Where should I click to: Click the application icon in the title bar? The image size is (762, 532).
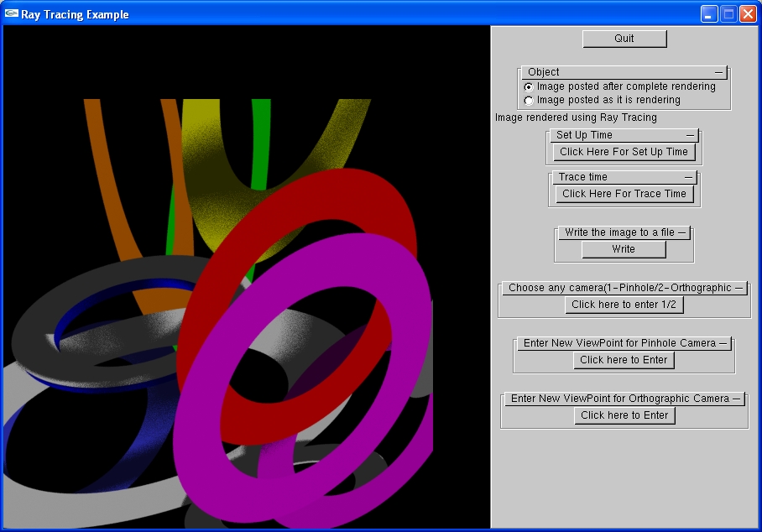point(12,13)
